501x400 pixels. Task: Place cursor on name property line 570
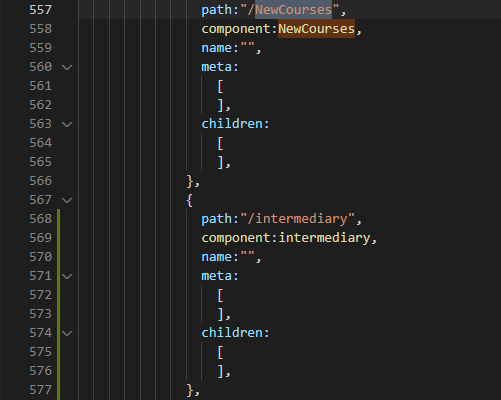(231, 257)
